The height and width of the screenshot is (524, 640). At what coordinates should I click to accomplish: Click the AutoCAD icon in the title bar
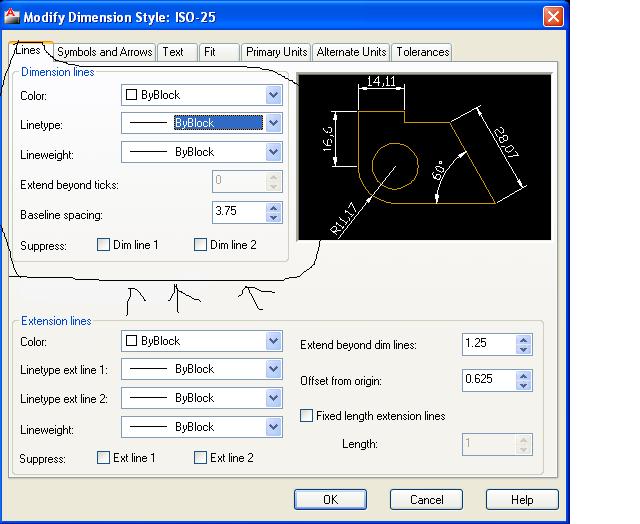pyautogui.click(x=11, y=16)
